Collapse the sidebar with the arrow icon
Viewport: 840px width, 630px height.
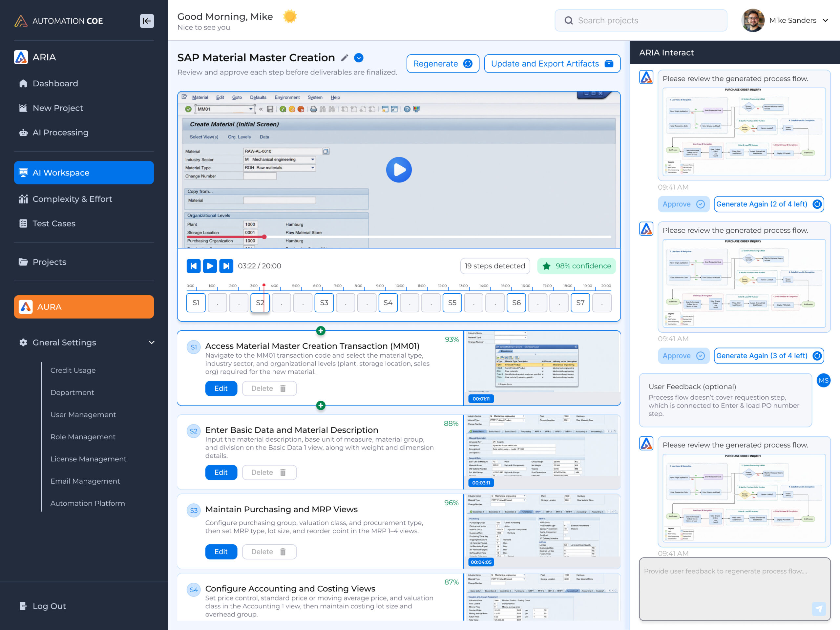click(147, 21)
